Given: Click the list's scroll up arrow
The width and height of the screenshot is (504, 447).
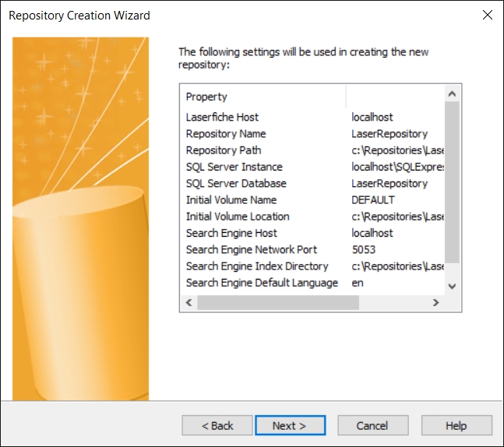Looking at the screenshot, I should (x=452, y=93).
